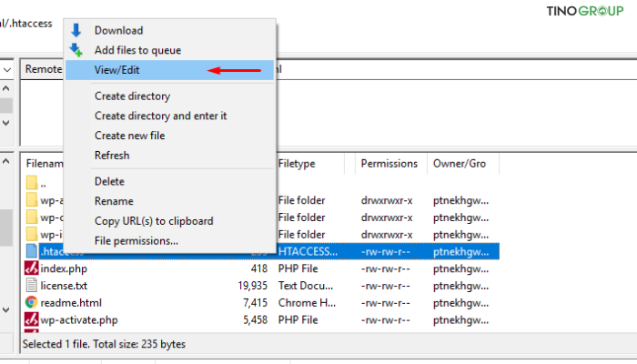Screen dimensions: 637x364
Task: Click the wp-c folder icon
Action: 32,217
